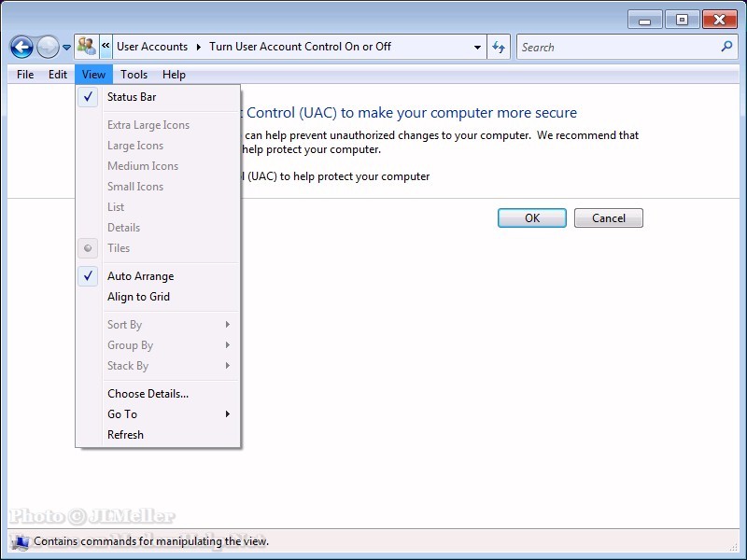The width and height of the screenshot is (747, 560).
Task: Open the File menu
Action: [25, 75]
